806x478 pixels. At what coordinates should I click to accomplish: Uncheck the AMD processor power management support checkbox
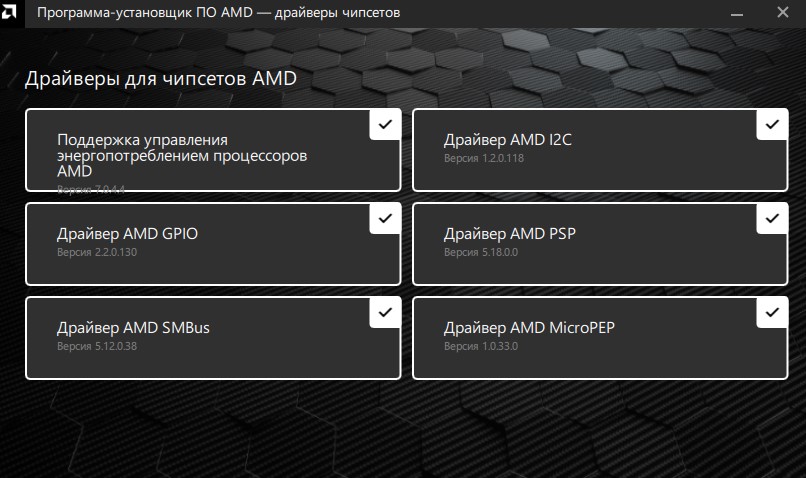385,124
